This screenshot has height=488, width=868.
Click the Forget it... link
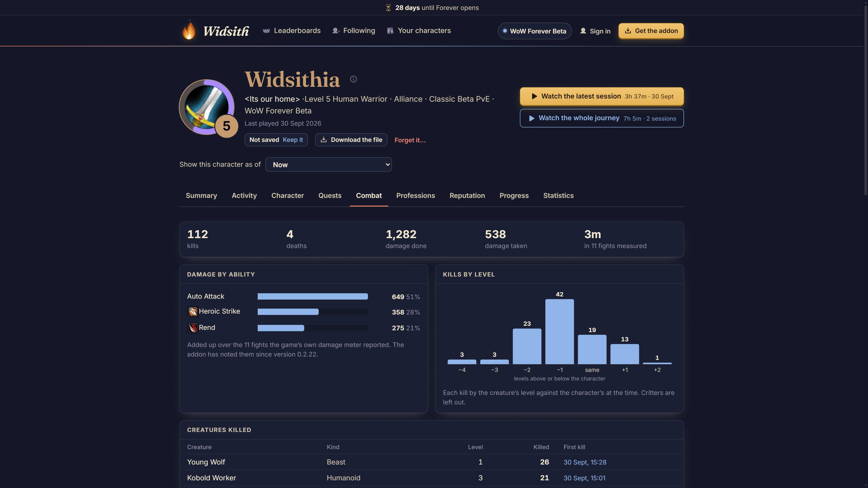(x=410, y=140)
